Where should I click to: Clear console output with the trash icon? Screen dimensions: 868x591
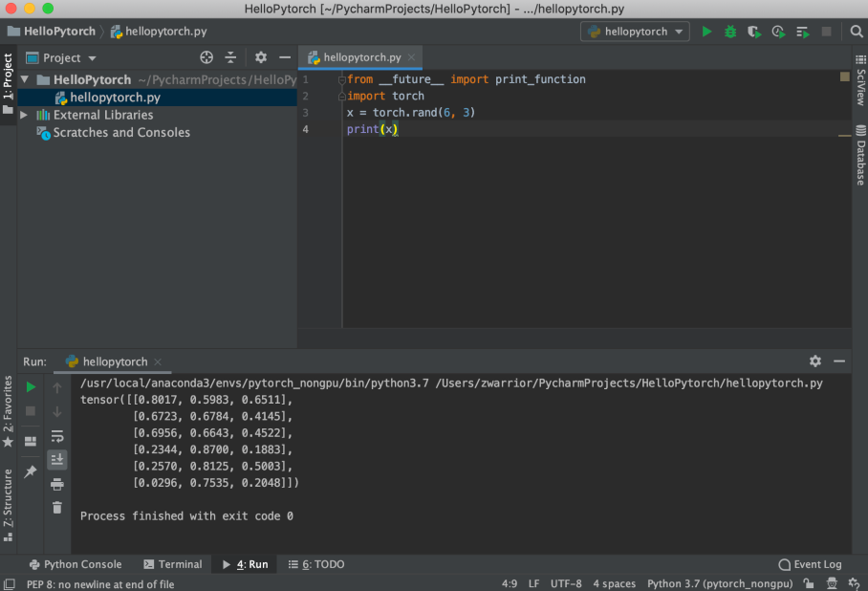tap(56, 507)
